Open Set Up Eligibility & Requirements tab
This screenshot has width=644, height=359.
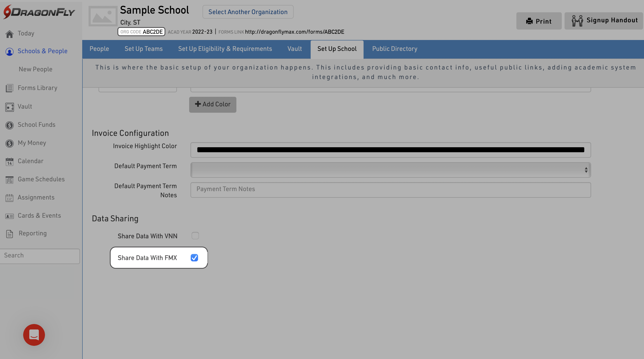(x=225, y=49)
